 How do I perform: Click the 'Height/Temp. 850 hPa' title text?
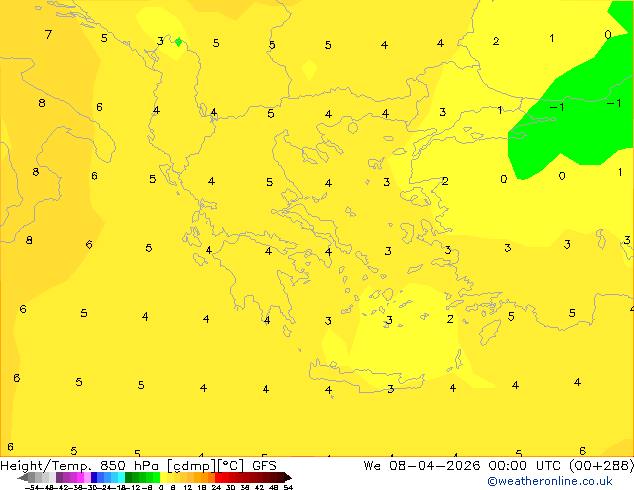(x=79, y=466)
